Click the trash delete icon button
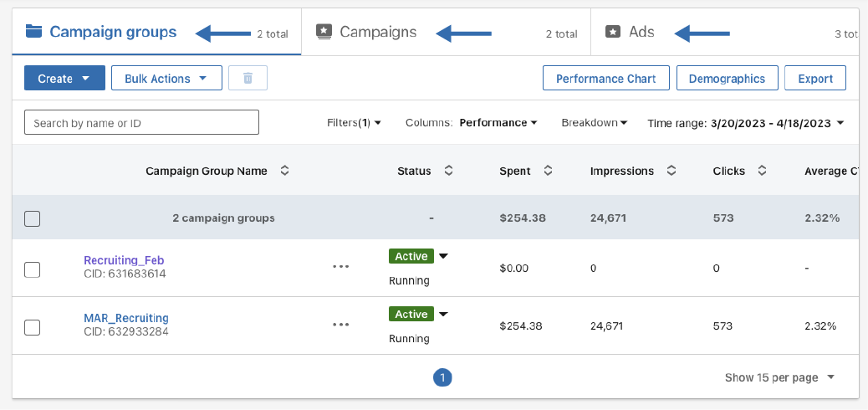This screenshot has width=868, height=410. (x=248, y=78)
